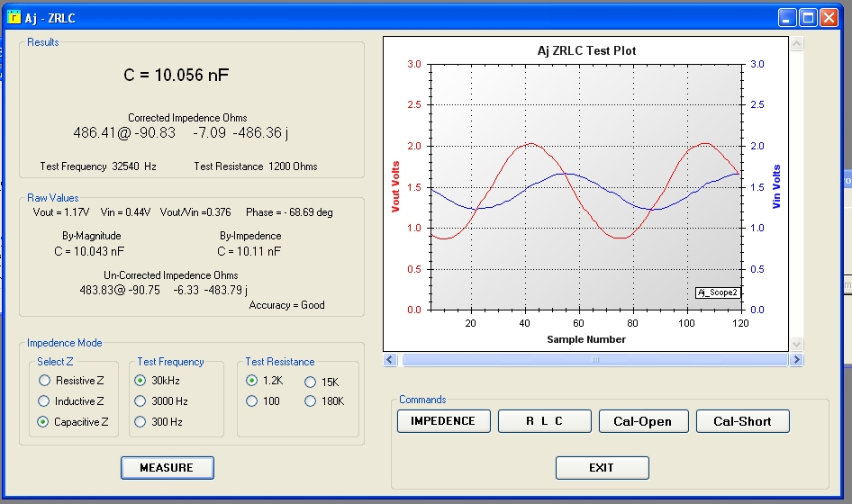
Task: Click the Sample Number axis label
Action: tap(586, 339)
